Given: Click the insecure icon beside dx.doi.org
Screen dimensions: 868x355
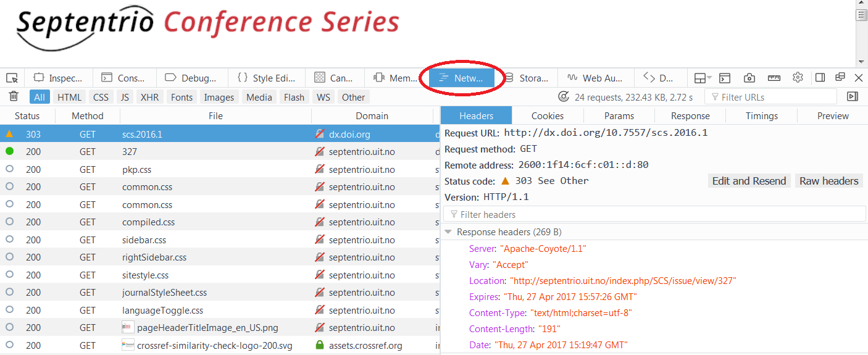Looking at the screenshot, I should click(319, 133).
